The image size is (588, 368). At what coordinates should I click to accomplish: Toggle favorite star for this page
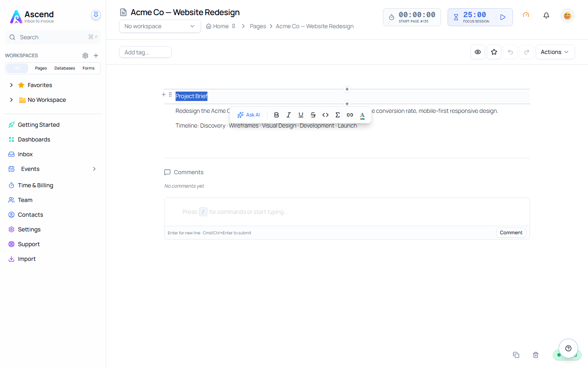(x=494, y=52)
